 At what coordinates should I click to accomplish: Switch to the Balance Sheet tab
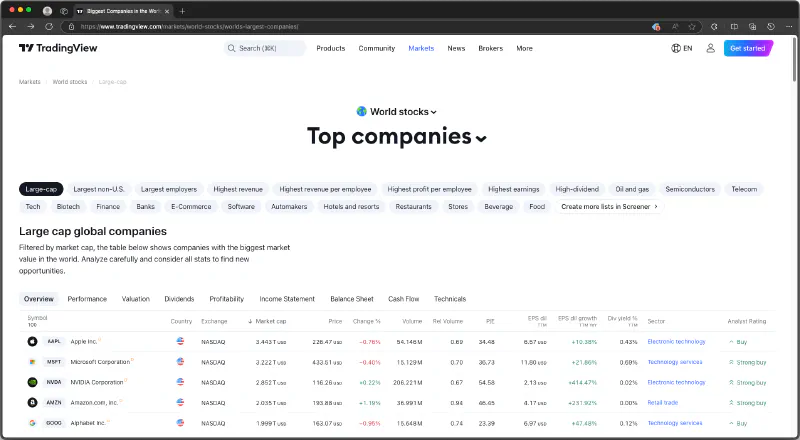click(x=352, y=299)
